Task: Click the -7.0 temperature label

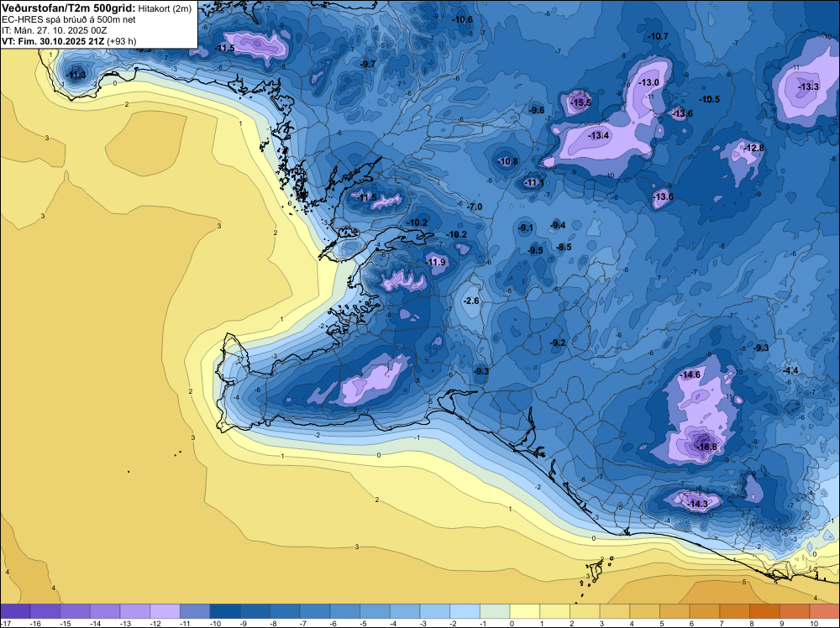Action: coord(474,207)
